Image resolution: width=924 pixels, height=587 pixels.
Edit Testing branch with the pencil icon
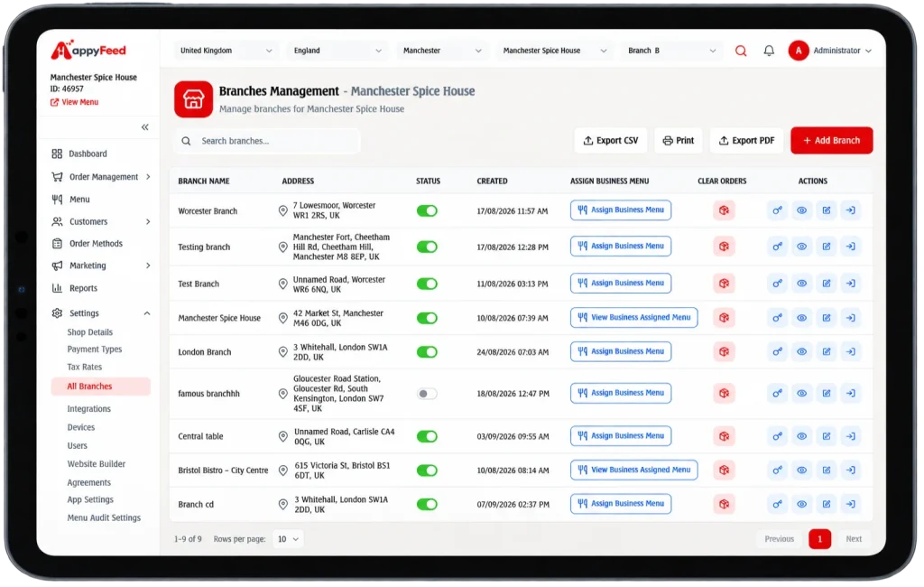coord(827,247)
